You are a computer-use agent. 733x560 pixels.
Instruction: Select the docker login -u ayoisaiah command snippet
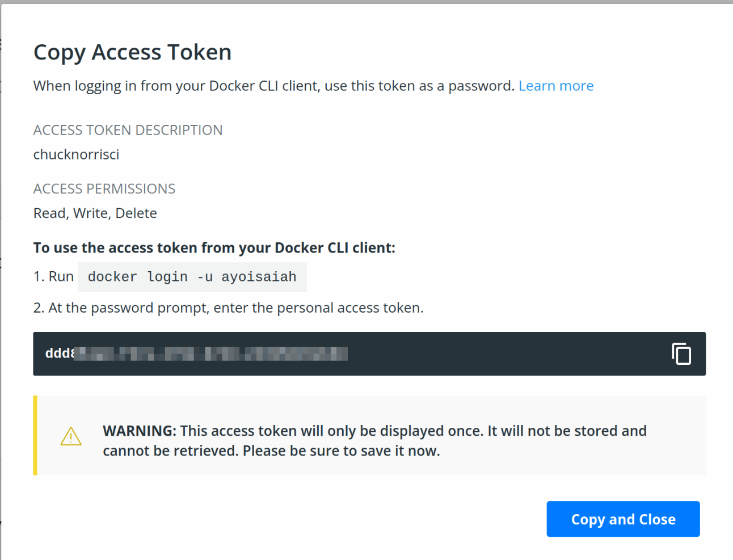click(x=192, y=277)
